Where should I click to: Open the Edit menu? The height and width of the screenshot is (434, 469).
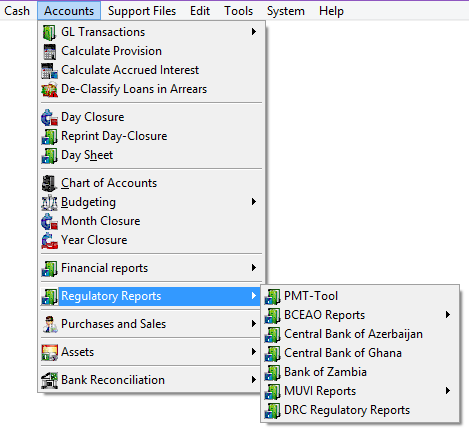point(200,11)
